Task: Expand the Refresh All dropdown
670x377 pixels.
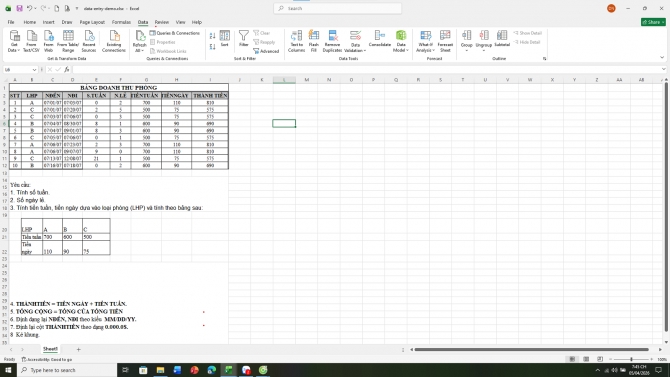Action: point(139,50)
